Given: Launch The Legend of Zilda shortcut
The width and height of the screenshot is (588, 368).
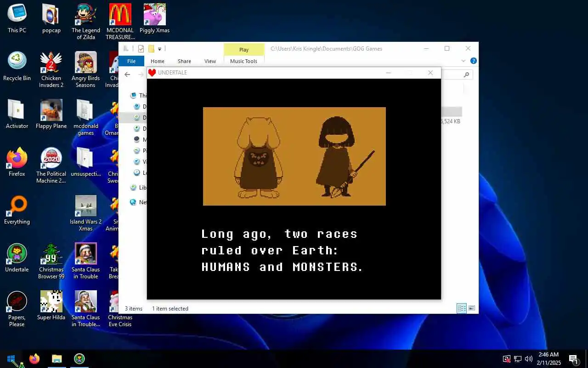Looking at the screenshot, I should pos(85,22).
